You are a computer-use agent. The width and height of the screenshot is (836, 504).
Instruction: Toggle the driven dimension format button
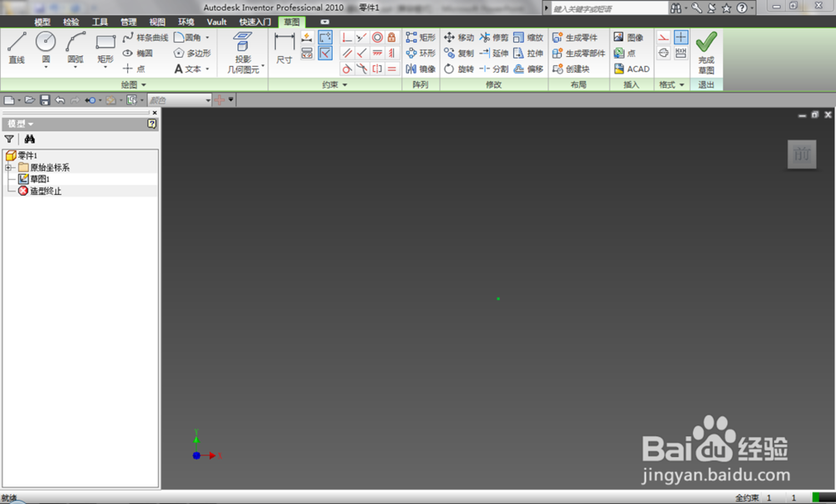[681, 53]
